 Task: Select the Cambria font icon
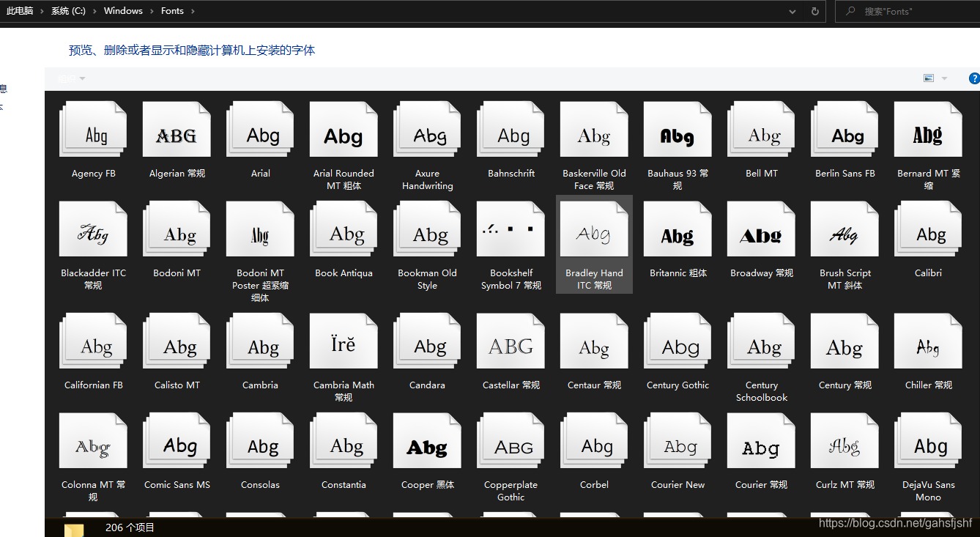260,341
